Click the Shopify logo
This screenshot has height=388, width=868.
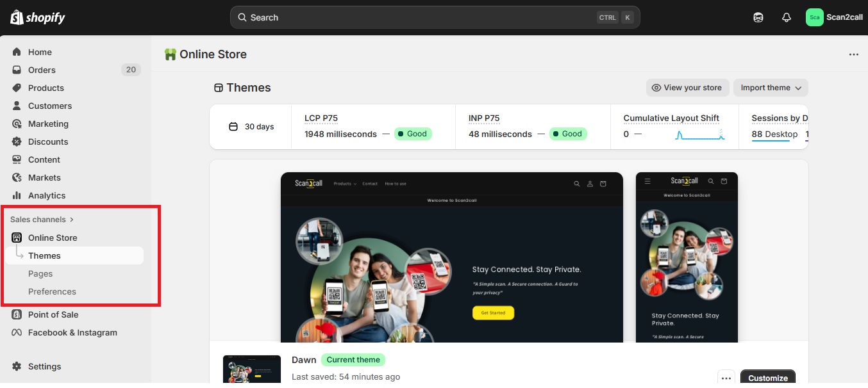tap(38, 17)
